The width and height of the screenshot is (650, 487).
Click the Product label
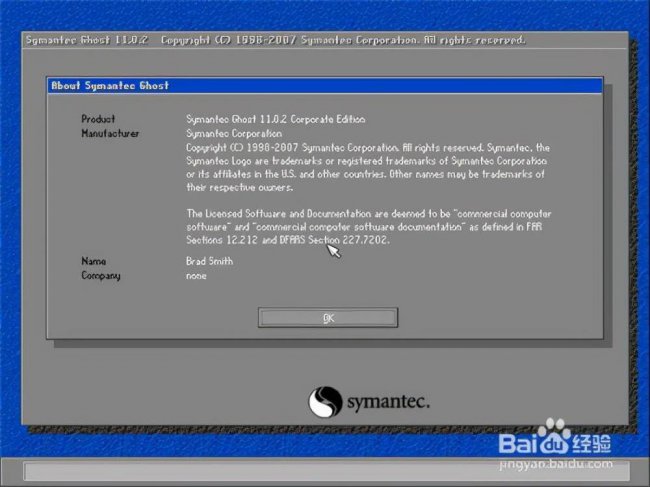coord(98,119)
